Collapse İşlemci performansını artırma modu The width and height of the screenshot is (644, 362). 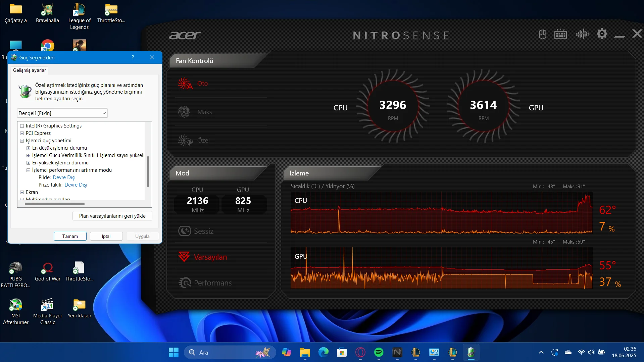tap(28, 170)
